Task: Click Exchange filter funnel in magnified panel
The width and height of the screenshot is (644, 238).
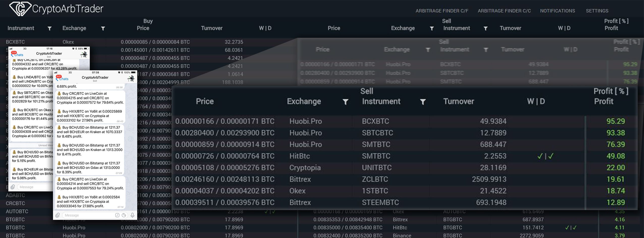Action: click(345, 102)
